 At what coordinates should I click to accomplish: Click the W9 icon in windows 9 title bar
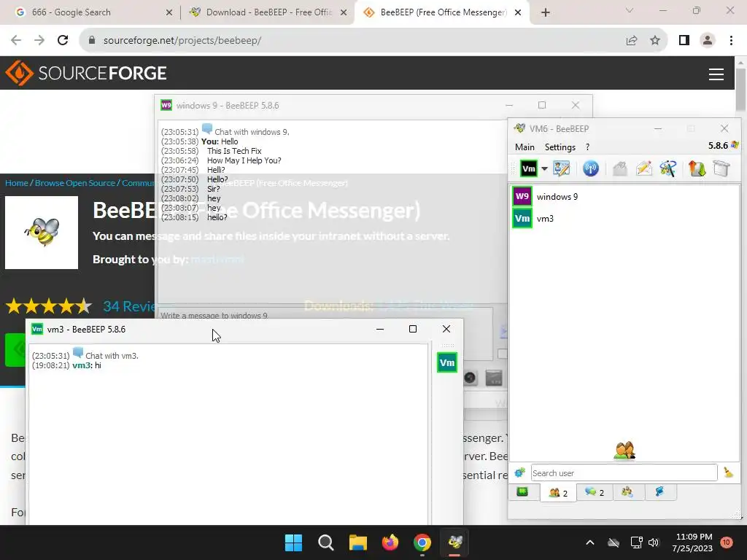tap(166, 105)
